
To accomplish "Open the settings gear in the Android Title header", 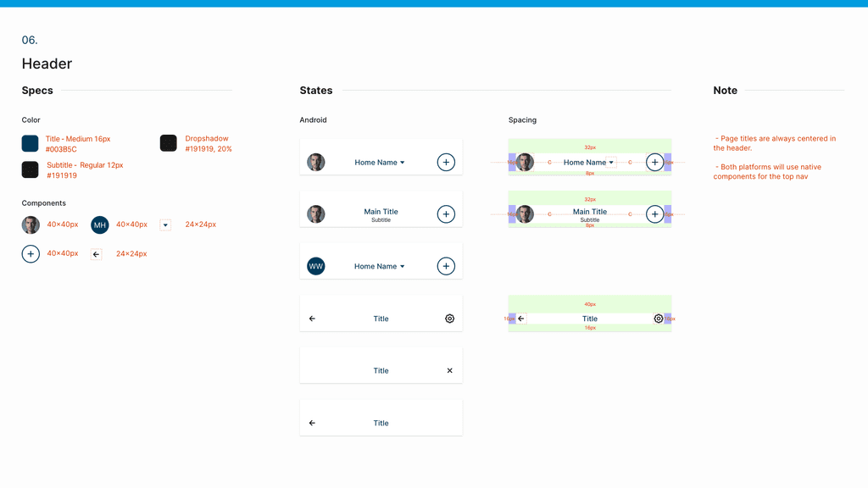I will tap(449, 319).
